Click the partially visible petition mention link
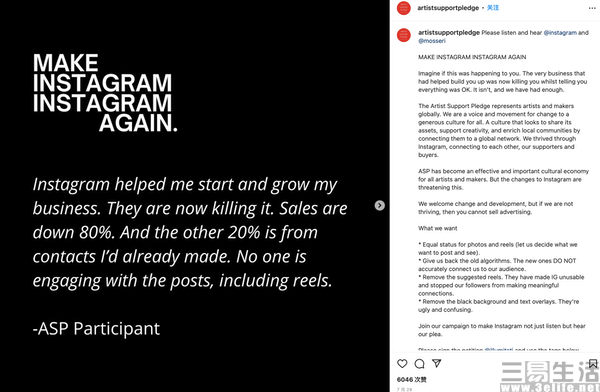Viewport: 600px width, 392px height. pyautogui.click(x=499, y=350)
